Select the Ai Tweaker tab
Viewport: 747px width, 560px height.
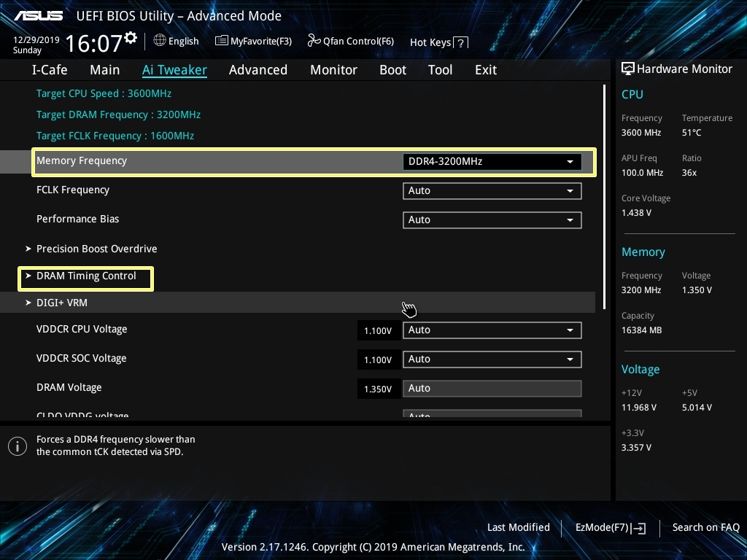click(174, 70)
